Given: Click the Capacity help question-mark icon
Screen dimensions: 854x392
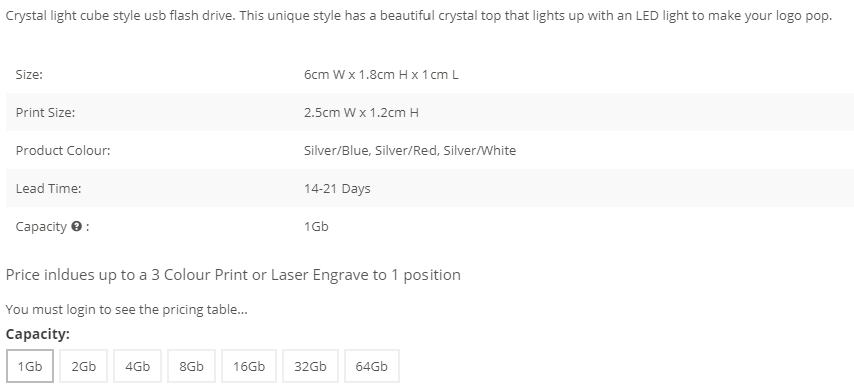Looking at the screenshot, I should pyautogui.click(x=76, y=226).
